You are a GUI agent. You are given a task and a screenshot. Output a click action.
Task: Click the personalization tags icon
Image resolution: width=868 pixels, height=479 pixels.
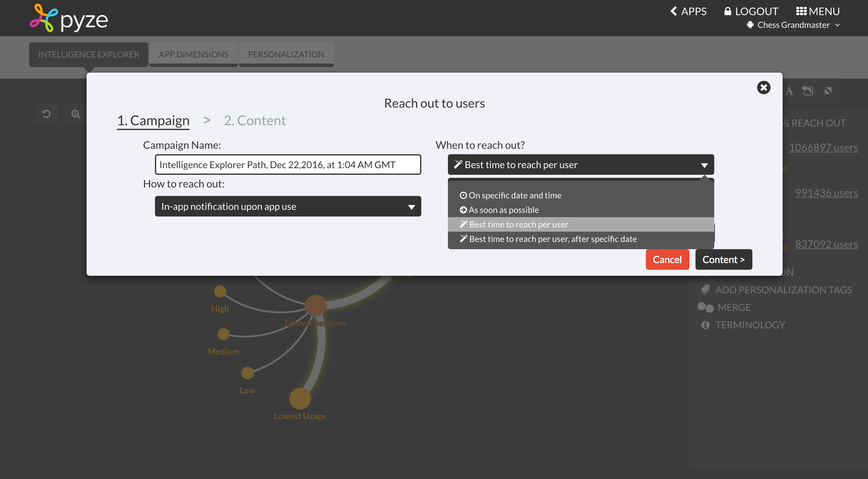pyautogui.click(x=705, y=289)
